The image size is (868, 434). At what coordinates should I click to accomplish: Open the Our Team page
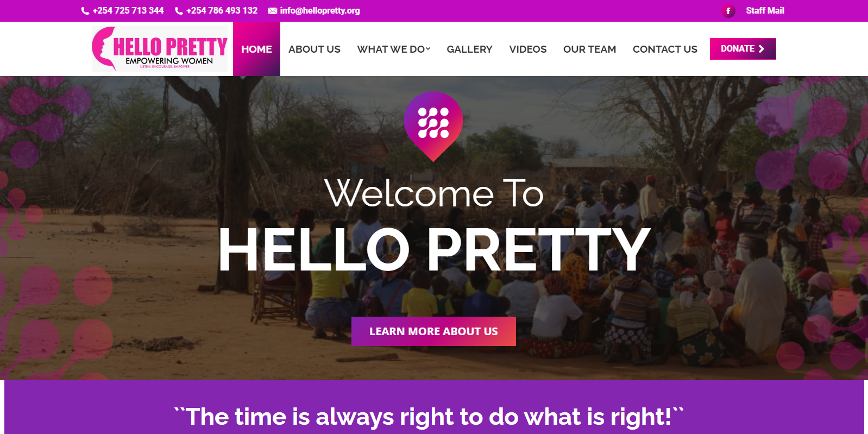(589, 49)
